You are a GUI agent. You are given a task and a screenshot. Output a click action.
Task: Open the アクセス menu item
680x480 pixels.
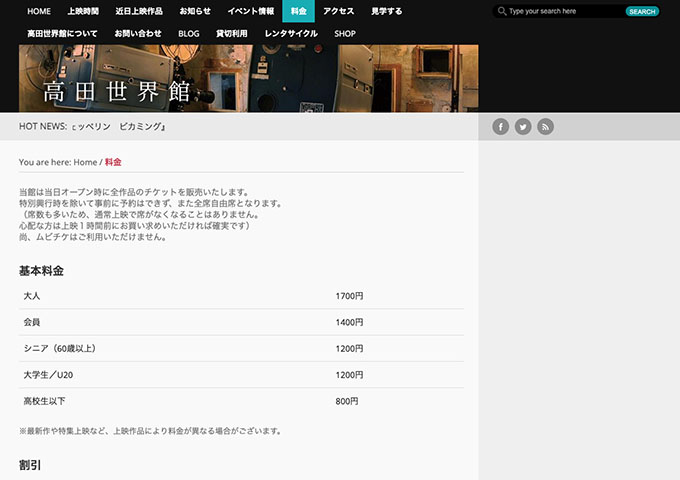click(338, 11)
